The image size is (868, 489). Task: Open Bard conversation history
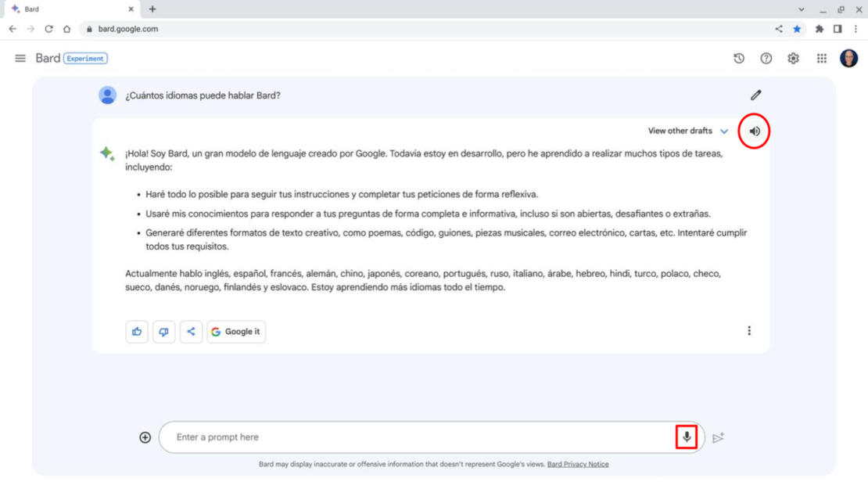(738, 58)
